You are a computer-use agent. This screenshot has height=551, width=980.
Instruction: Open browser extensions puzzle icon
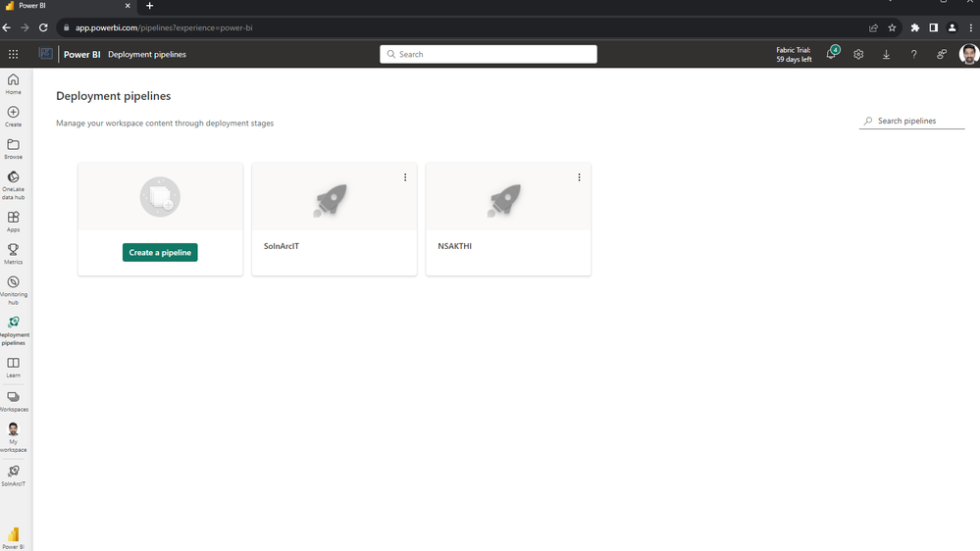coord(915,27)
